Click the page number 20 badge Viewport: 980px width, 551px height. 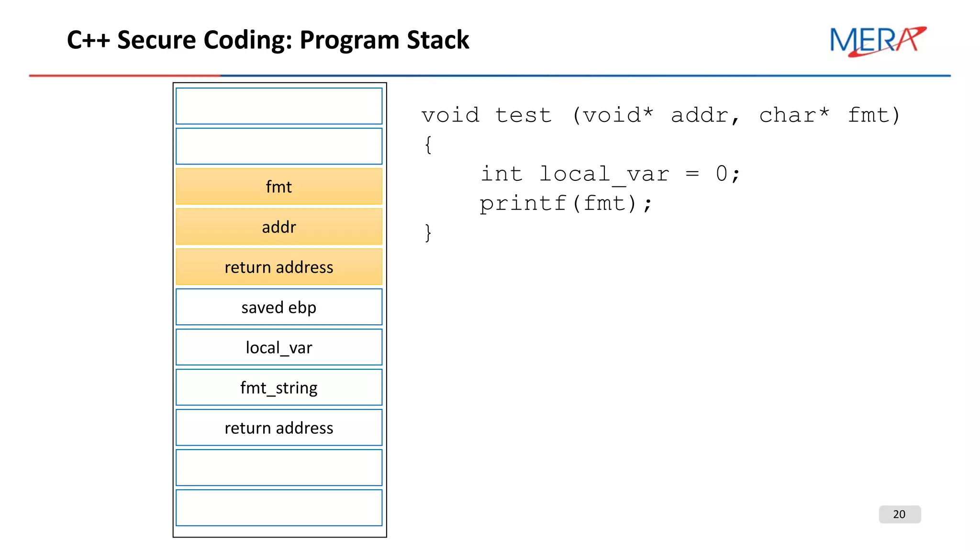click(x=899, y=514)
